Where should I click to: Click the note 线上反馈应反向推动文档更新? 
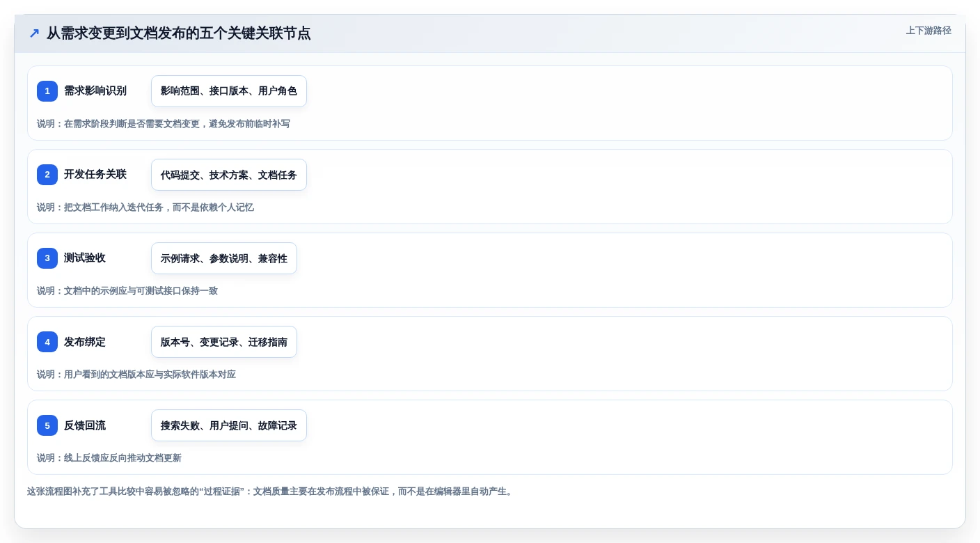coord(109,458)
